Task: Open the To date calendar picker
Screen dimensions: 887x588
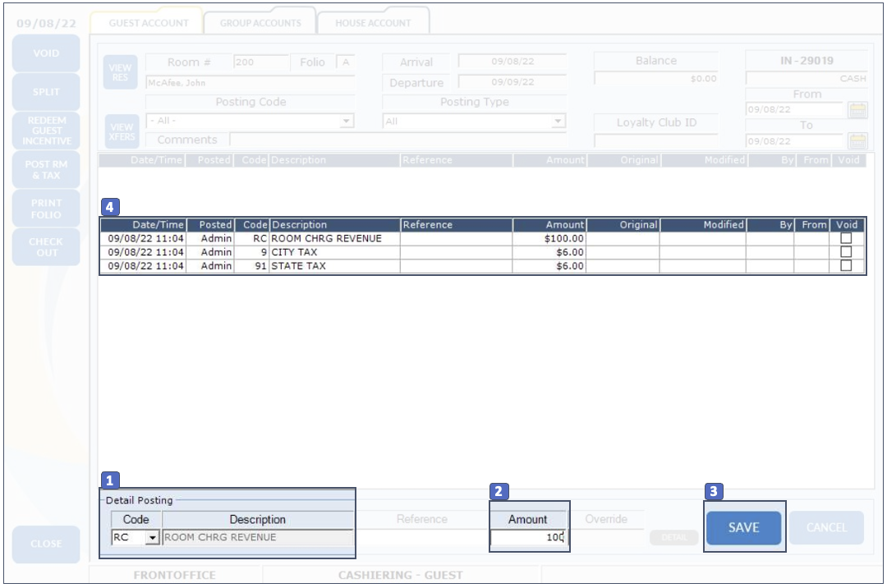Action: (857, 140)
